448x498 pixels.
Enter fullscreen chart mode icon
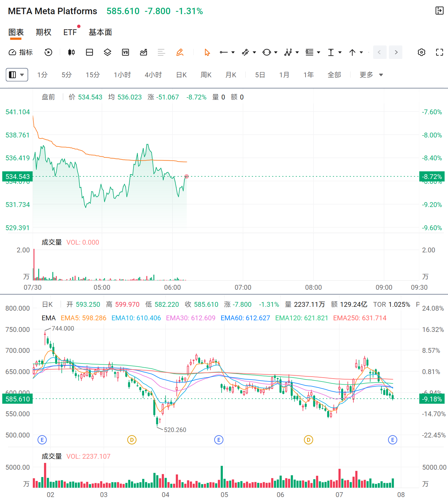439,52
